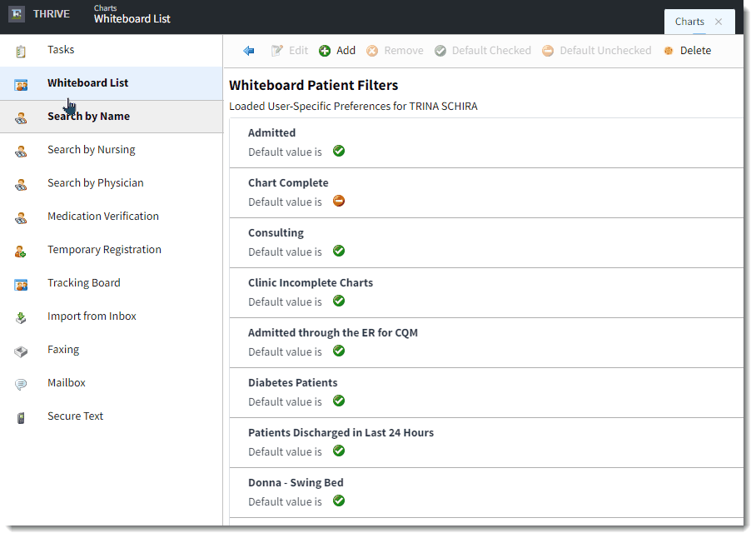Click the Search by Nursing icon
756x538 pixels.
[x=21, y=152]
